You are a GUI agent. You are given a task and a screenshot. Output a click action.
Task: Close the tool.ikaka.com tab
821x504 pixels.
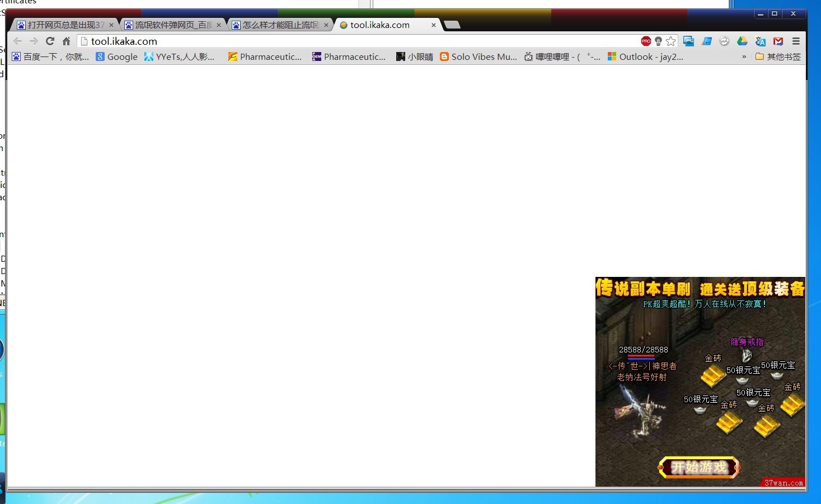point(434,25)
